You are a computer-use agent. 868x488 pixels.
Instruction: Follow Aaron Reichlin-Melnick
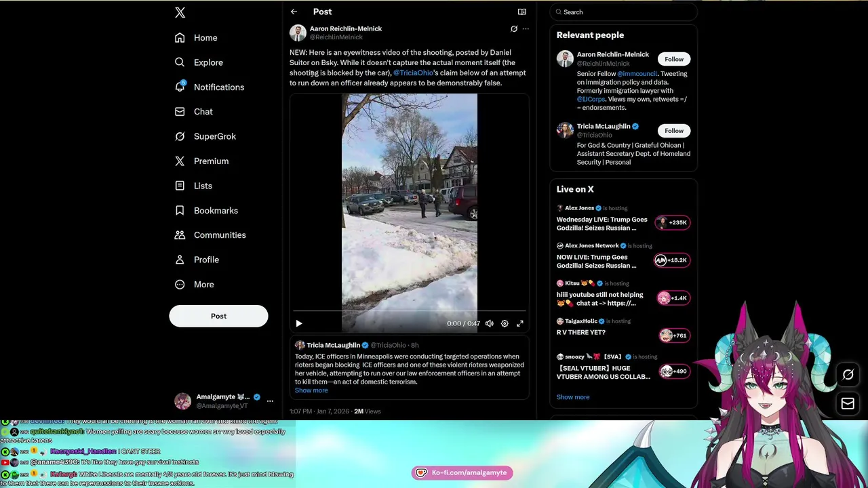click(674, 59)
